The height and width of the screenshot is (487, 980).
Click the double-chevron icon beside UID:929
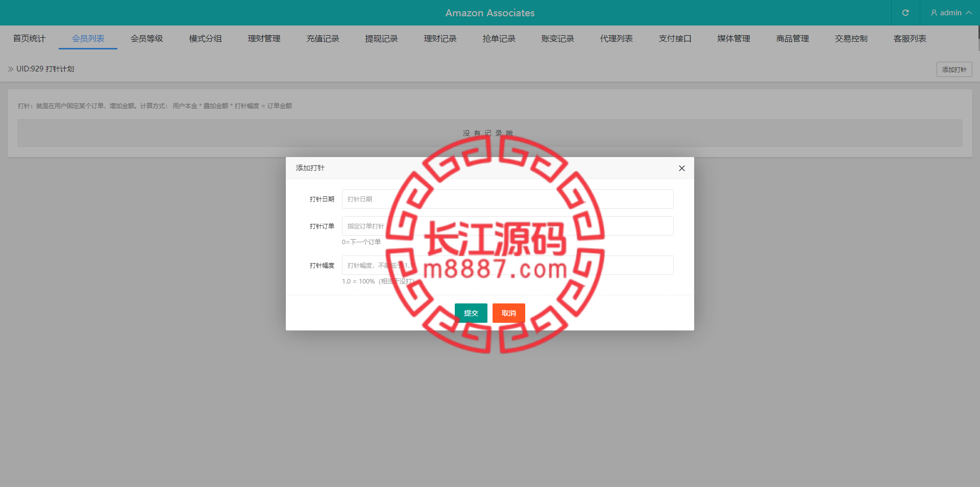[11, 69]
